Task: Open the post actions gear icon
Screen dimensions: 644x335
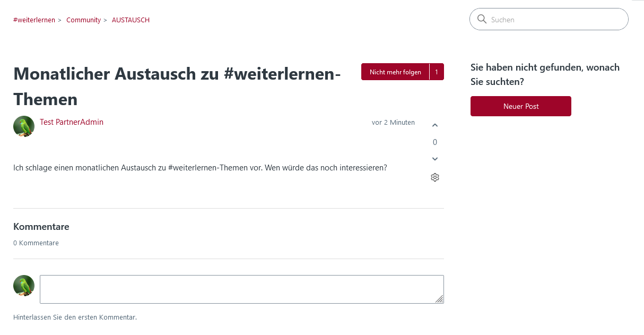Action: [x=435, y=177]
